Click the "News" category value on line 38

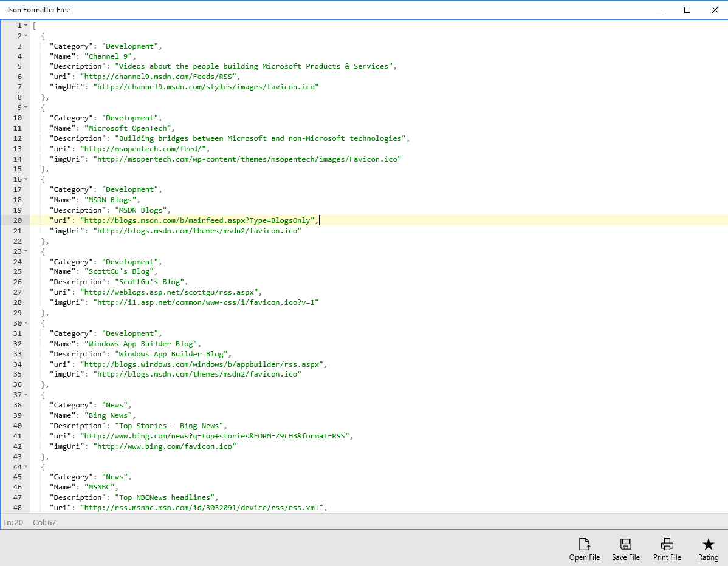click(115, 405)
